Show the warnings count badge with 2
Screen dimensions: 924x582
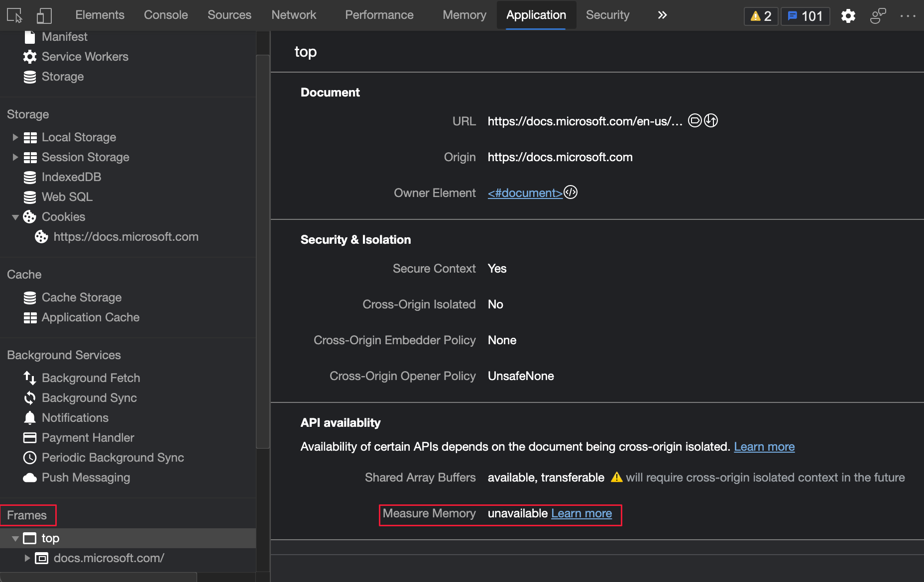point(761,16)
